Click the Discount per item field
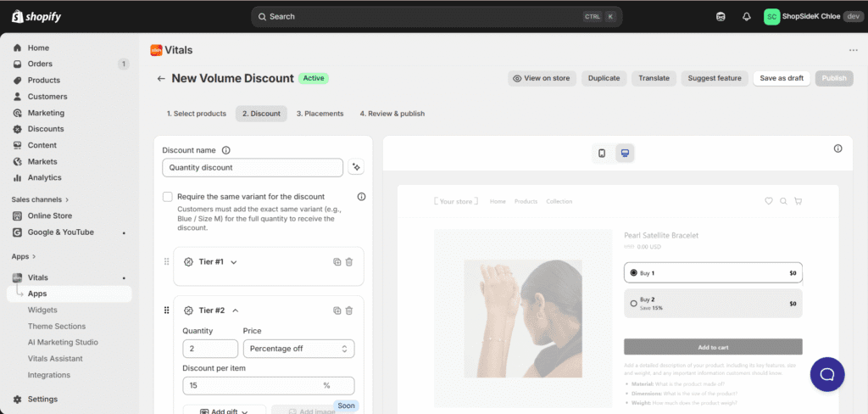This screenshot has width=868, height=414. pyautogui.click(x=269, y=385)
